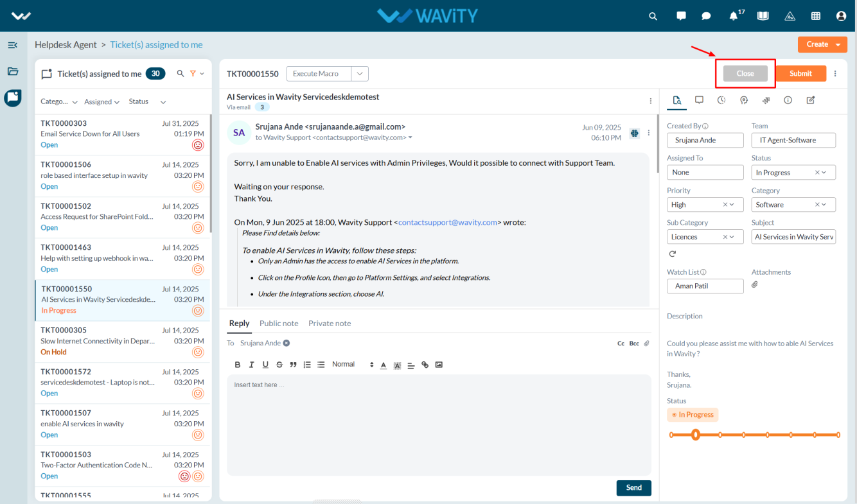Open the user profile icon

(x=841, y=16)
